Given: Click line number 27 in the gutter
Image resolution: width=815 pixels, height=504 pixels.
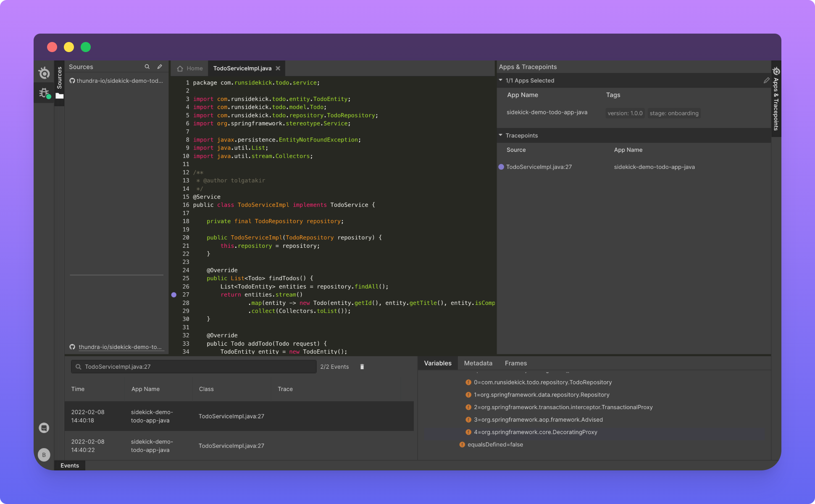Looking at the screenshot, I should 186,295.
